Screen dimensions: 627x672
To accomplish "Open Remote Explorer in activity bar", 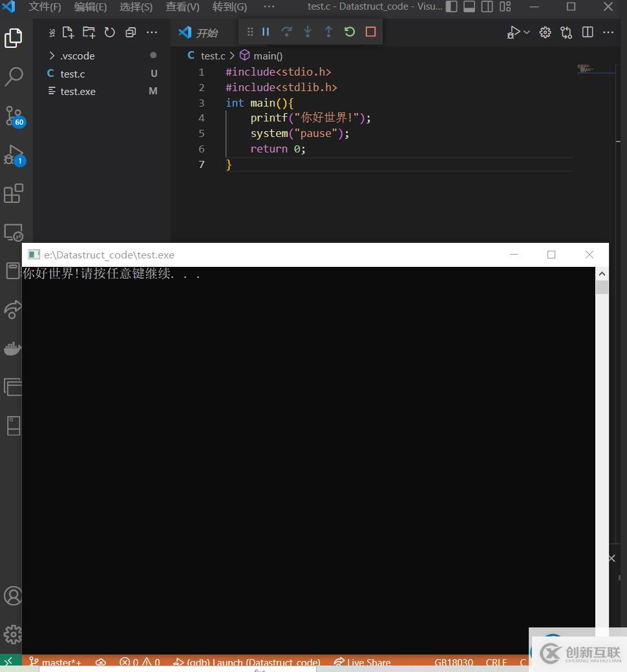I will [14, 233].
